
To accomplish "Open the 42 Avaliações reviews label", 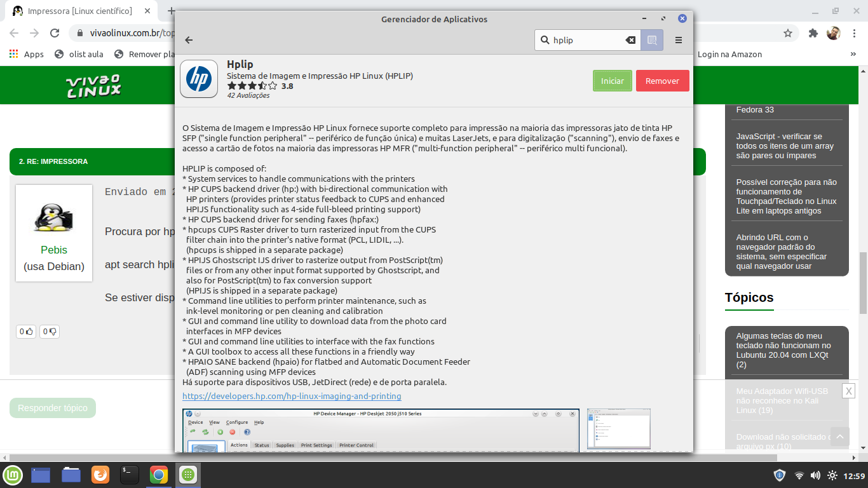I will 248,95.
